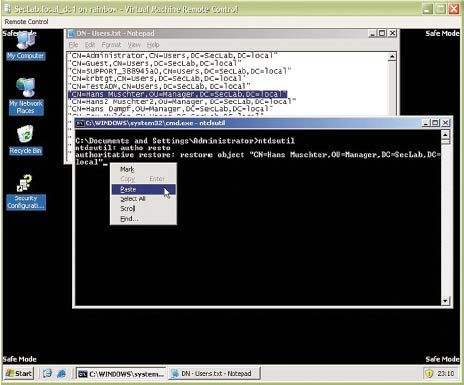The height and width of the screenshot is (385, 464).
Task: Click the Notepad title bar icon
Action: coord(71,33)
